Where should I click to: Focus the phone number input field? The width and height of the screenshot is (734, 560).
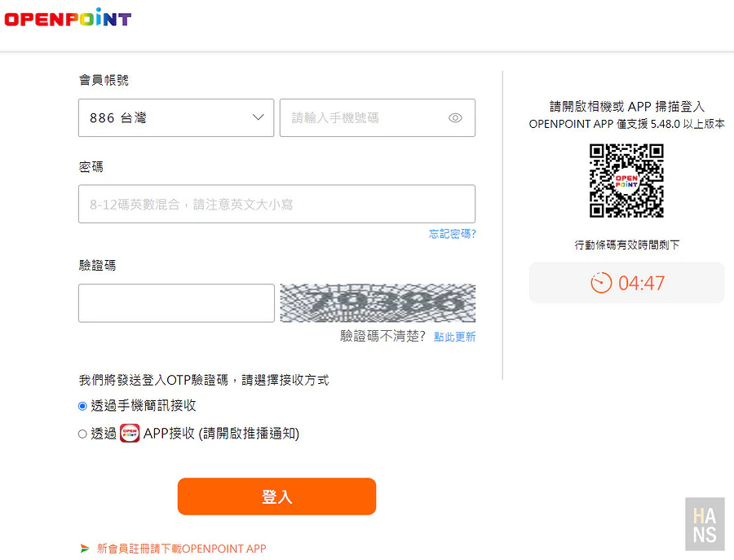pyautogui.click(x=363, y=118)
